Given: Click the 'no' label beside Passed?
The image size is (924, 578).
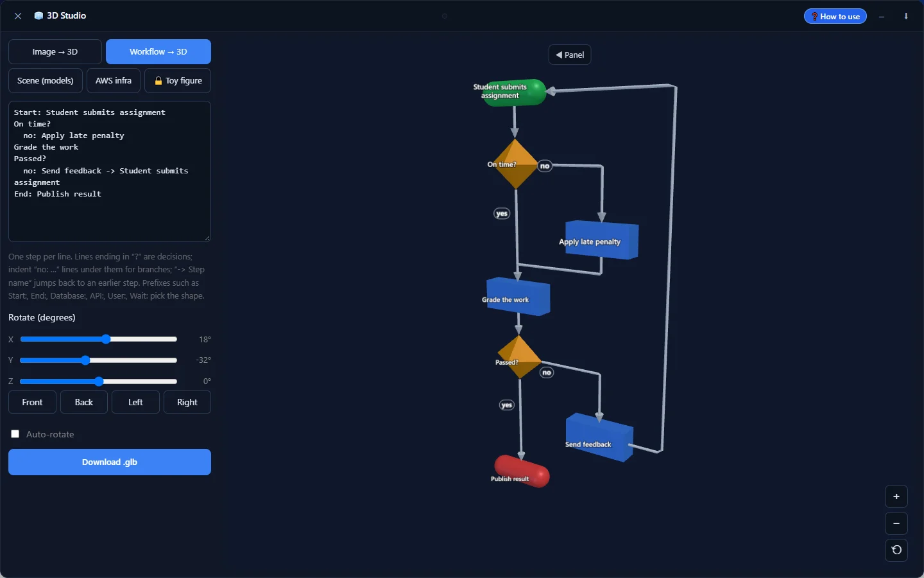Looking at the screenshot, I should (x=547, y=372).
